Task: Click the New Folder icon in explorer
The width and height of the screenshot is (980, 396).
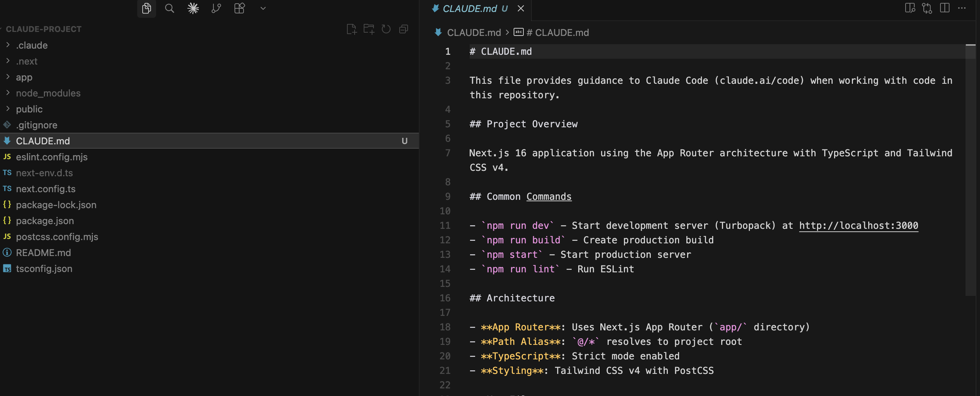Action: (x=369, y=29)
